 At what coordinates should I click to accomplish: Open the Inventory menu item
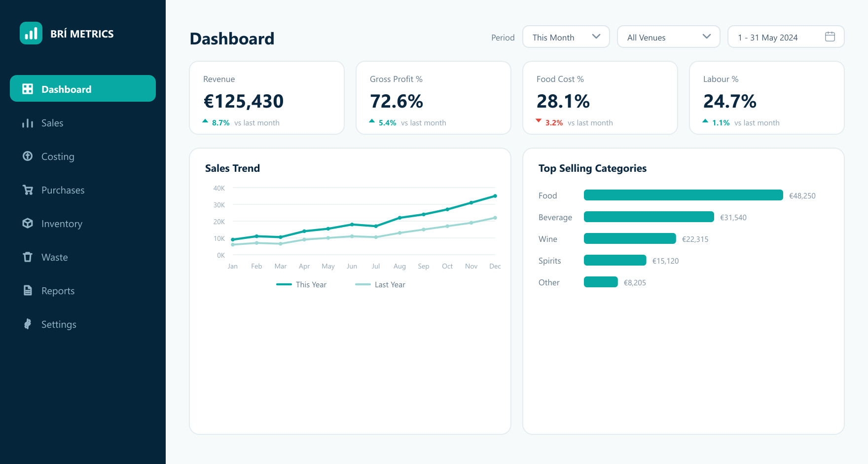click(x=83, y=224)
